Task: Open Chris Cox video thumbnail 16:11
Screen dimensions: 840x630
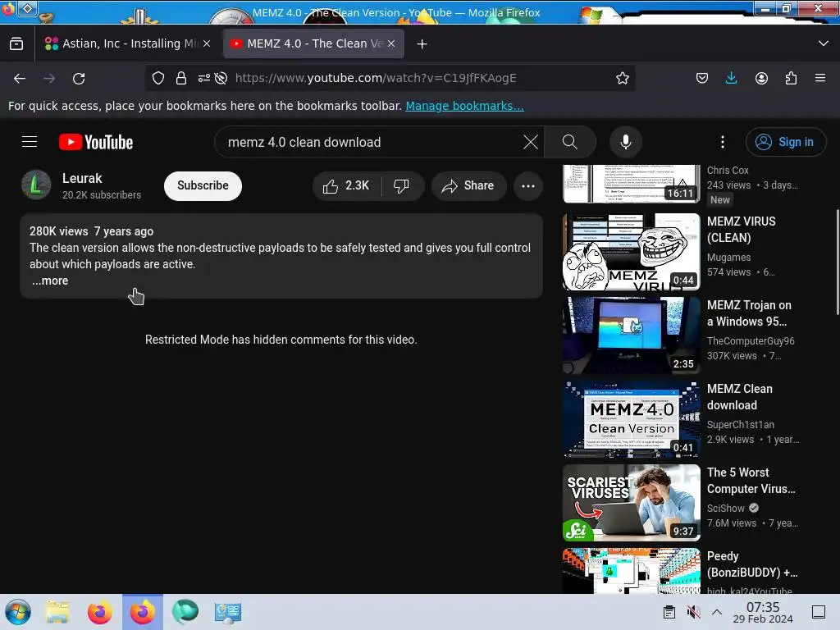Action: point(631,184)
